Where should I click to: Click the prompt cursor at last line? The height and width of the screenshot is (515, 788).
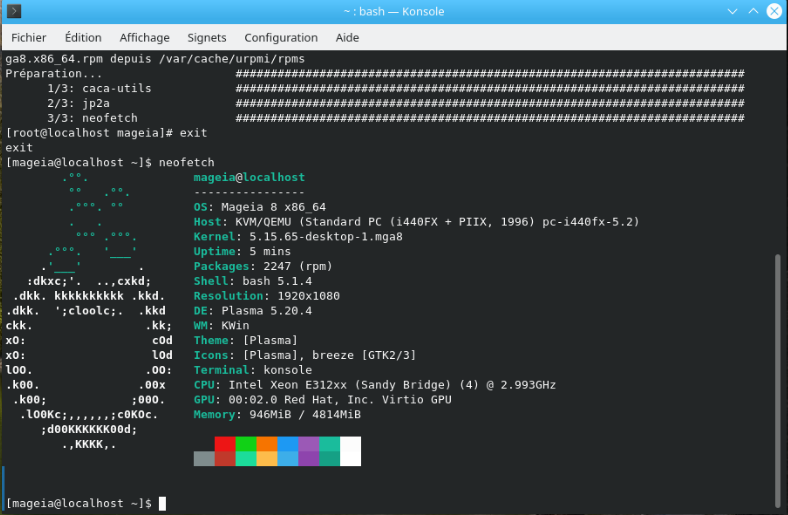tap(162, 503)
